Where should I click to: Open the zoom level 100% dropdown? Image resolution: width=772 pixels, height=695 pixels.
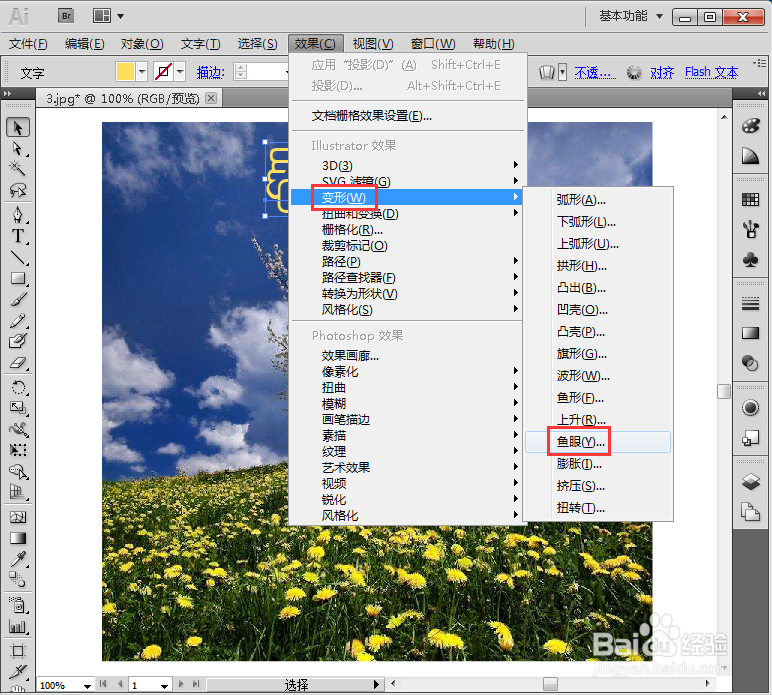[87, 685]
